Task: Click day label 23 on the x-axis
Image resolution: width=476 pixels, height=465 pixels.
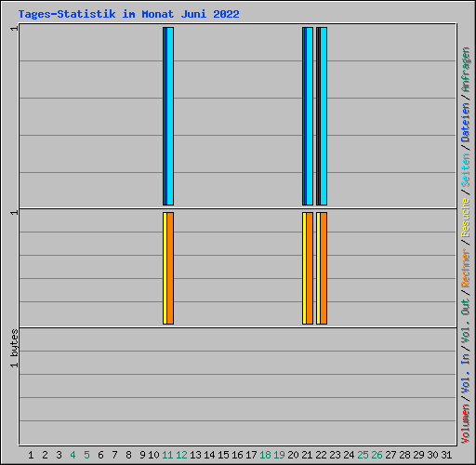Action: tap(335, 455)
